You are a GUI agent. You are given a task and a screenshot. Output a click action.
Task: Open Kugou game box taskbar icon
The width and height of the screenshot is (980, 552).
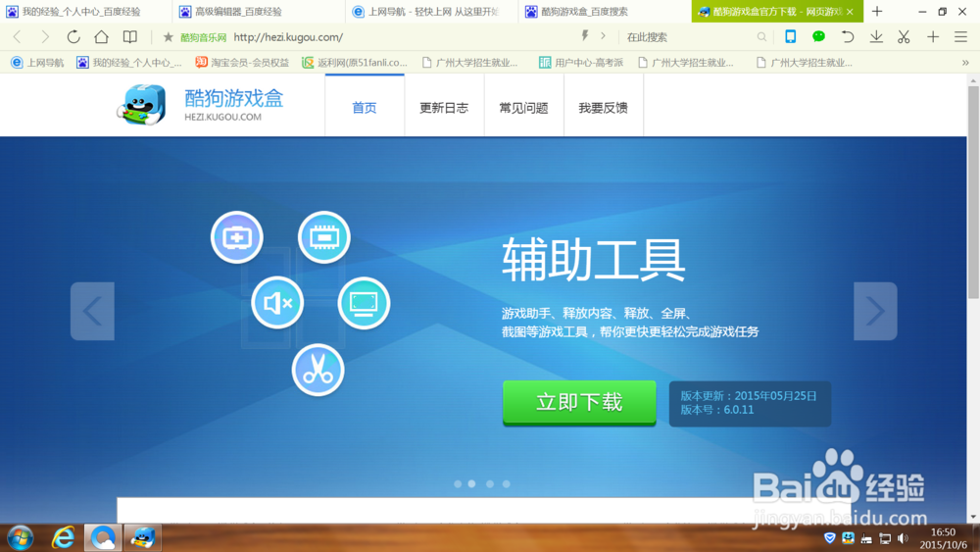point(142,537)
